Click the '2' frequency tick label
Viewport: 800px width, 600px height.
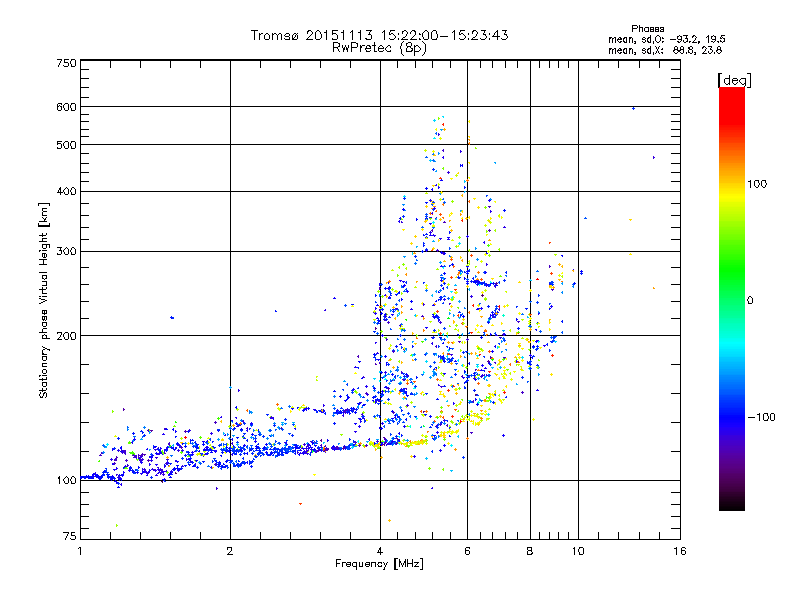coord(230,551)
